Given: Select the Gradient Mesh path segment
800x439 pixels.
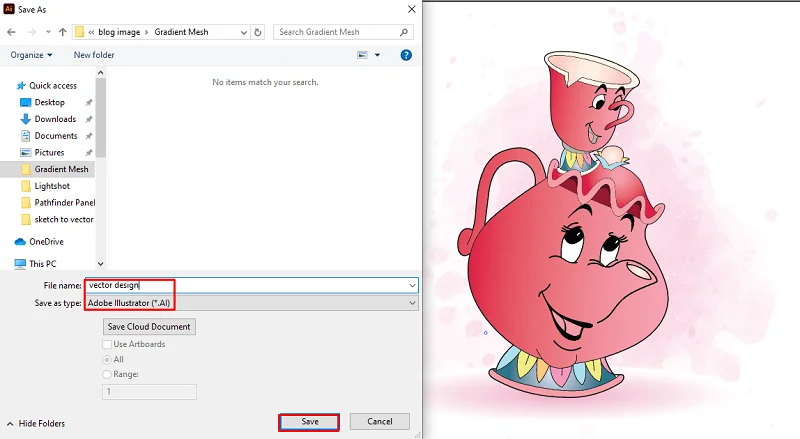Looking at the screenshot, I should pyautogui.click(x=181, y=32).
